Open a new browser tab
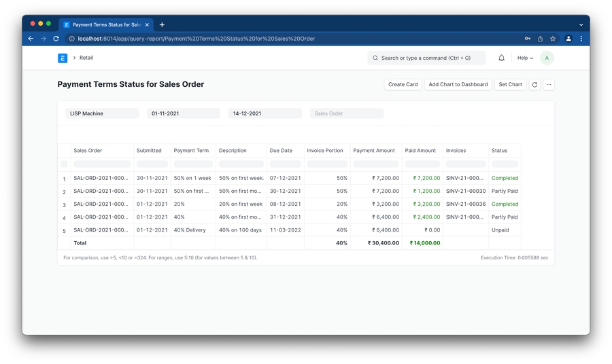 click(162, 24)
